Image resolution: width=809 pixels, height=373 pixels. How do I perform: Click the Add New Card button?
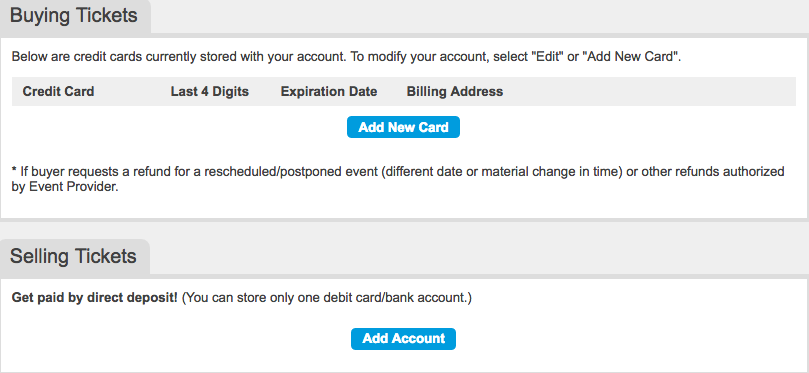403,127
